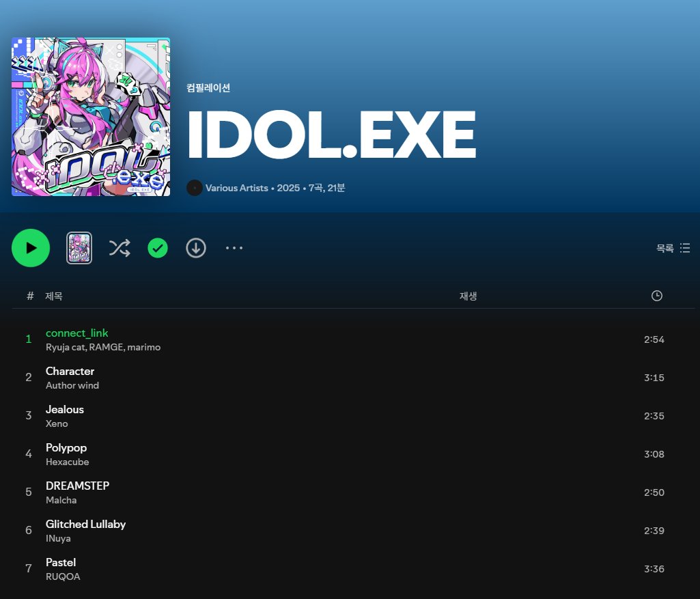
Task: Toggle shuffle for this album
Action: [120, 248]
